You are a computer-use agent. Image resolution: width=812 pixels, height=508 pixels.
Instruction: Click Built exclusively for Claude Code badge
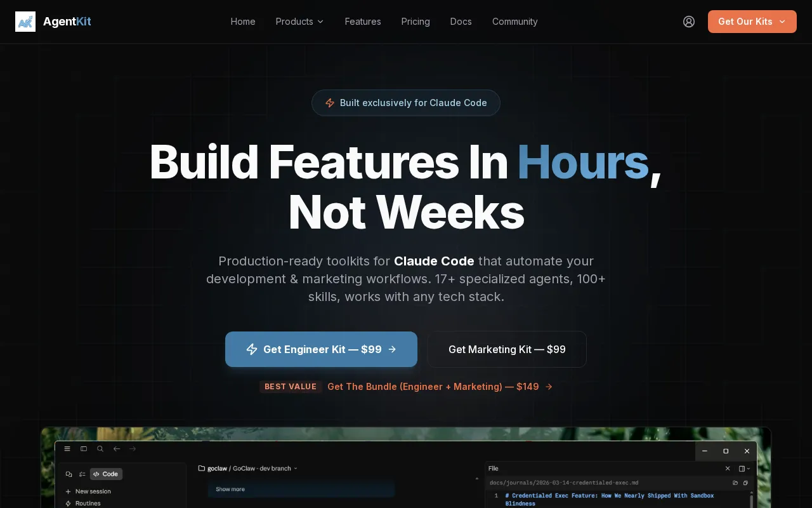pos(406,103)
